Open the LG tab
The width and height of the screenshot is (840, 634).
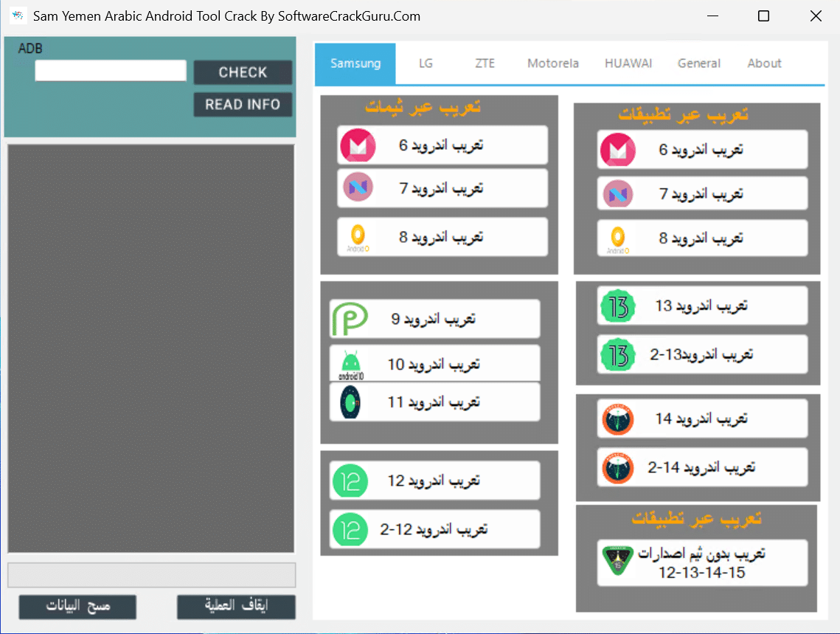426,63
